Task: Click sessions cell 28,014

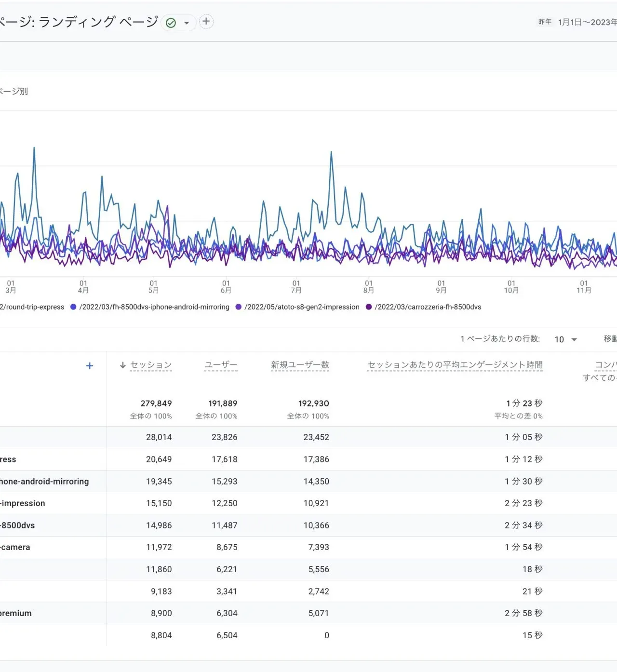Action: coord(159,437)
